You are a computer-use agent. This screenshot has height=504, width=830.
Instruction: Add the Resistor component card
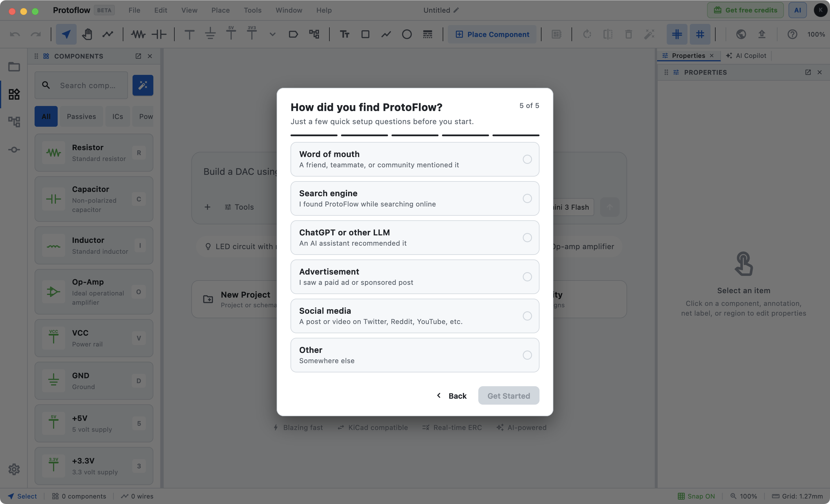click(94, 153)
